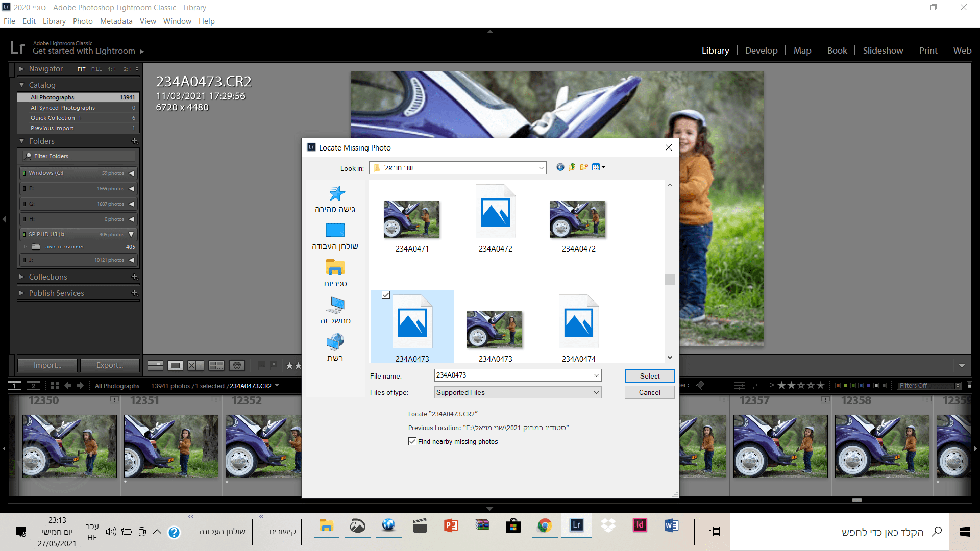Switch to Grid view icon
Image resolution: width=980 pixels, height=551 pixels.
tap(155, 365)
